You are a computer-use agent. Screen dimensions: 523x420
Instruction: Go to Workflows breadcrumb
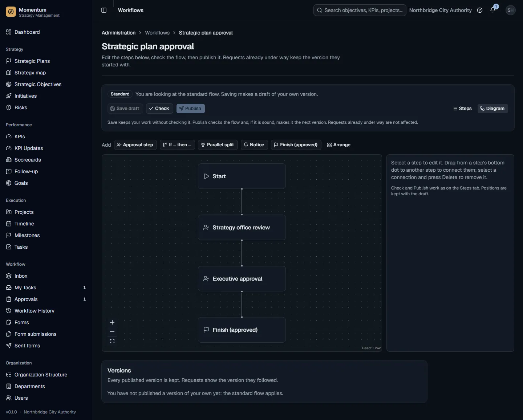(x=157, y=33)
